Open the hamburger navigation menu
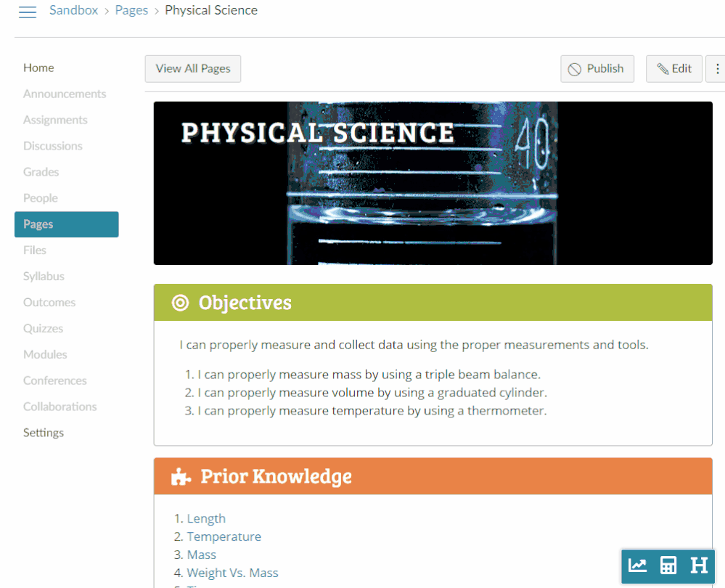The image size is (725, 588). coord(28,12)
